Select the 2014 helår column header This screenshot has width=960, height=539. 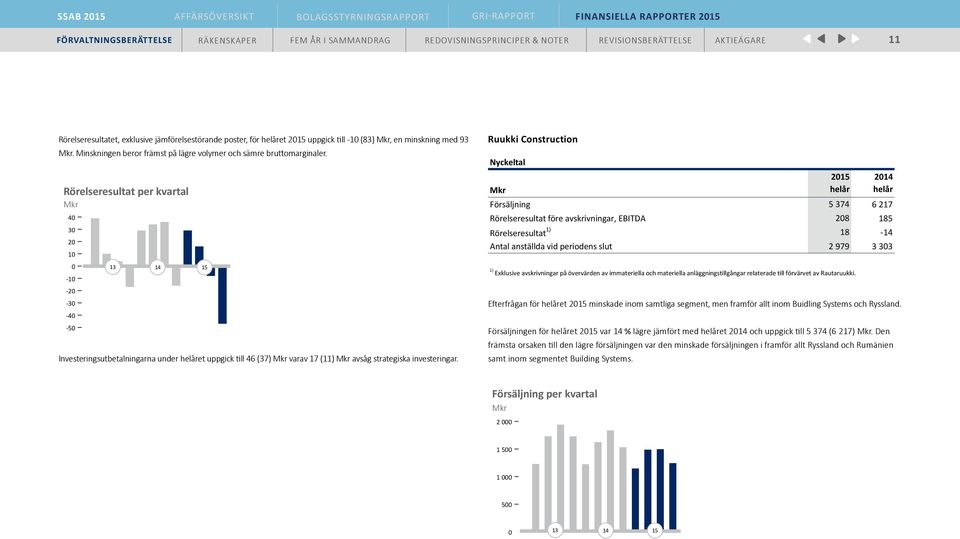click(x=882, y=183)
